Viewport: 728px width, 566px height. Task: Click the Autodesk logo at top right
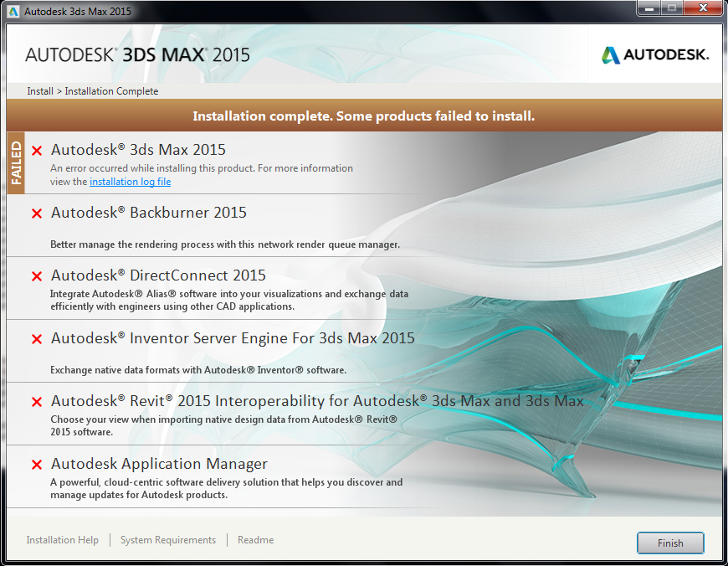tap(655, 54)
